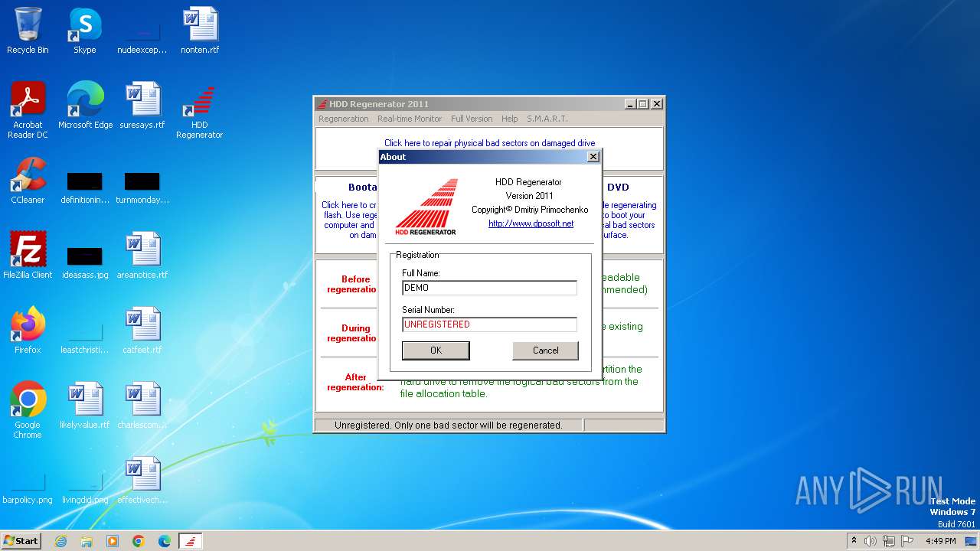The width and height of the screenshot is (980, 551).
Task: Click the unregistered status bar text
Action: point(449,425)
